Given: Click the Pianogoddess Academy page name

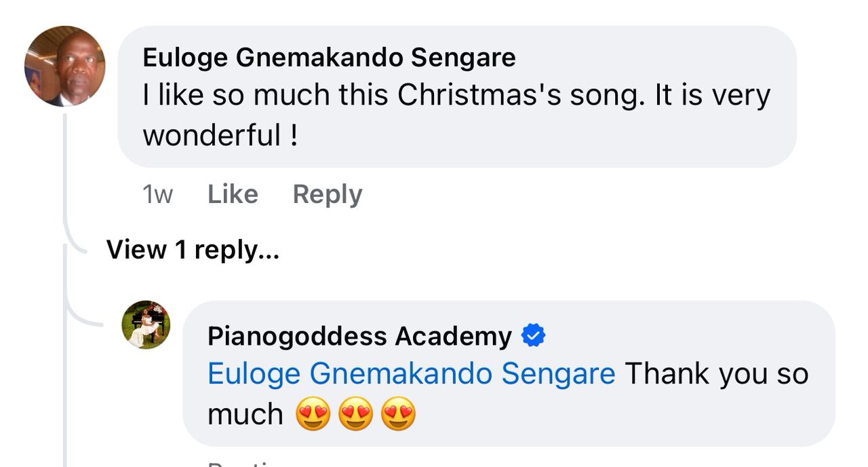Looking at the screenshot, I should point(359,336).
